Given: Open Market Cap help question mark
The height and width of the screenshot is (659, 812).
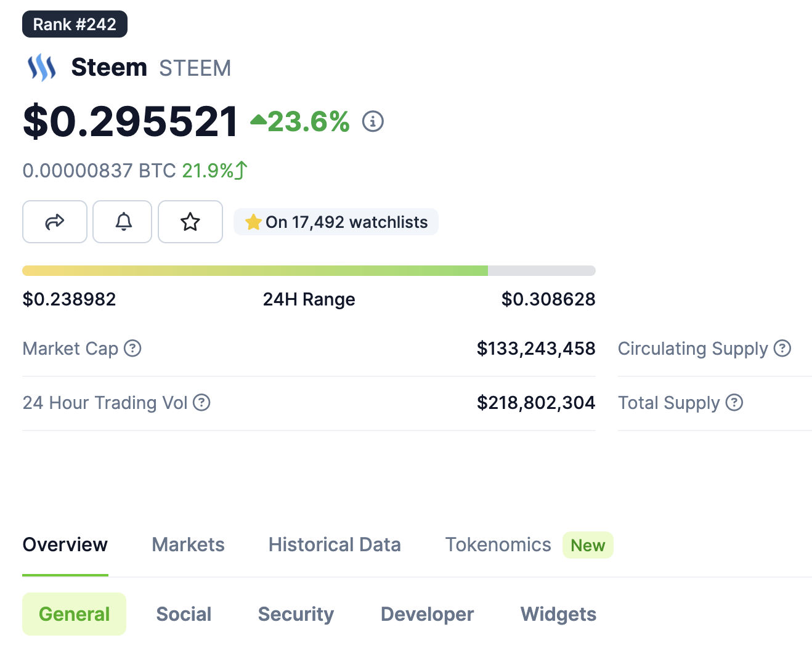Looking at the screenshot, I should pyautogui.click(x=132, y=349).
